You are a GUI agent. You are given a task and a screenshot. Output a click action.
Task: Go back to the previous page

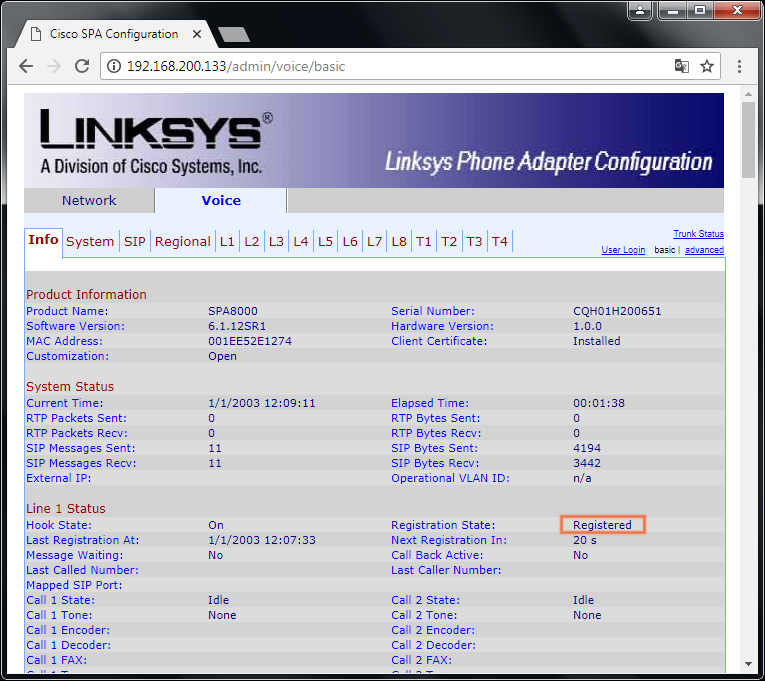[x=25, y=66]
